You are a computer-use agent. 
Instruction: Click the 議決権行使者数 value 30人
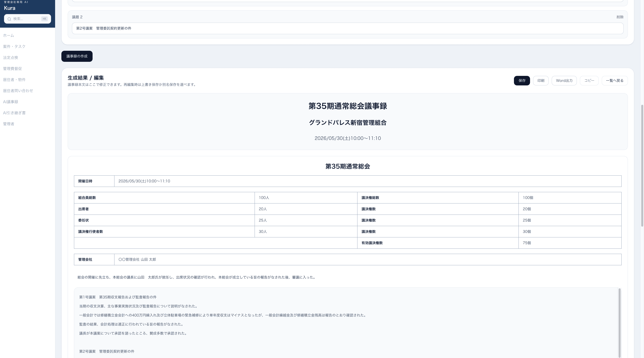pos(263,232)
